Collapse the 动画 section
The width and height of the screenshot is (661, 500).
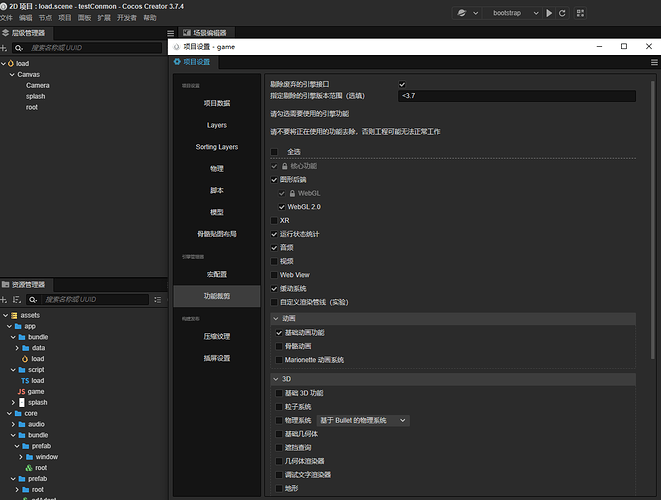276,319
